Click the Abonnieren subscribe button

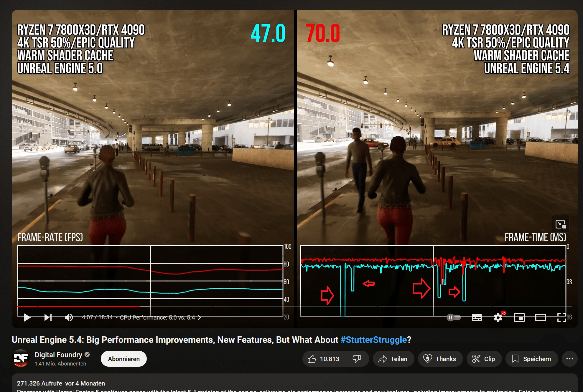(124, 359)
